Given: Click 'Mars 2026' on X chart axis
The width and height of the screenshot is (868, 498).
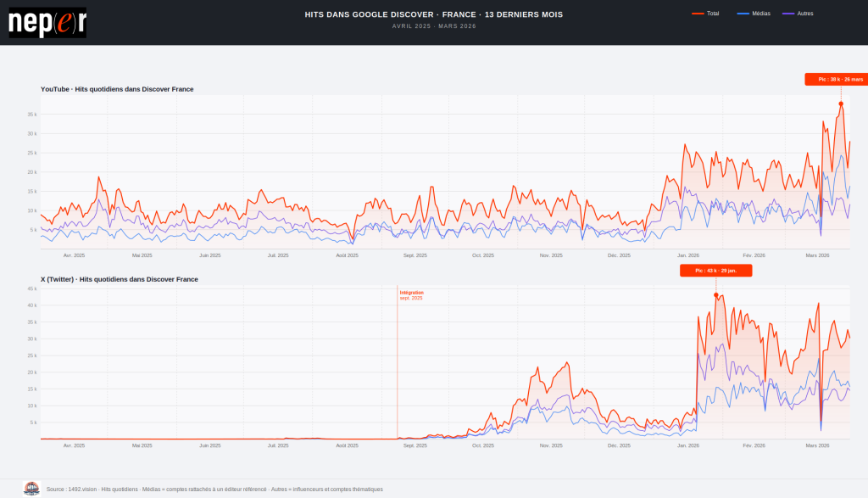Looking at the screenshot, I should [x=817, y=445].
